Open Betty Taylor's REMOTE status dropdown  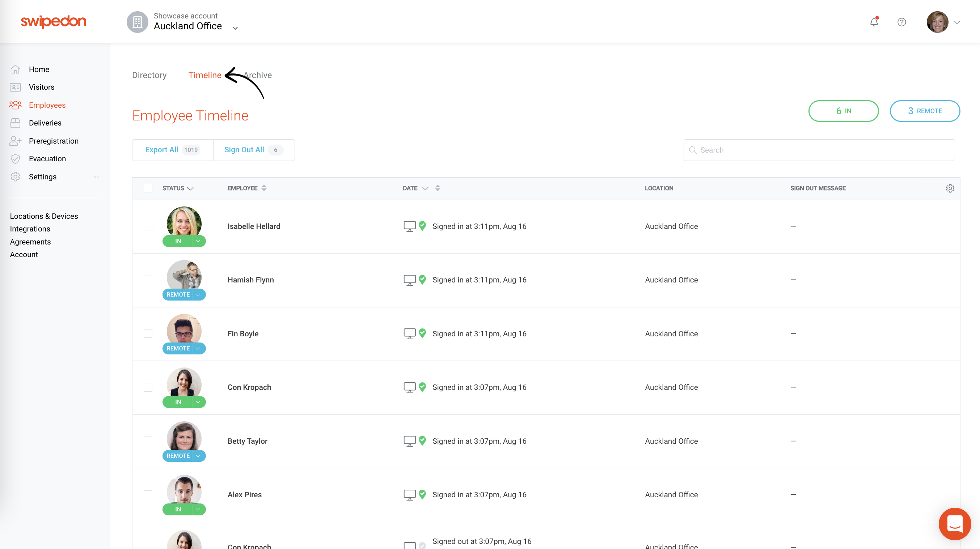(198, 455)
